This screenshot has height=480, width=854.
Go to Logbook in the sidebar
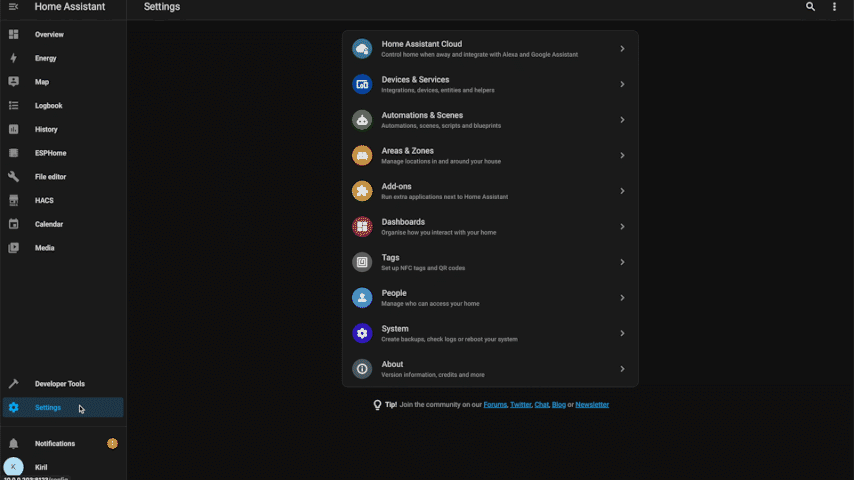pyautogui.click(x=63, y=105)
